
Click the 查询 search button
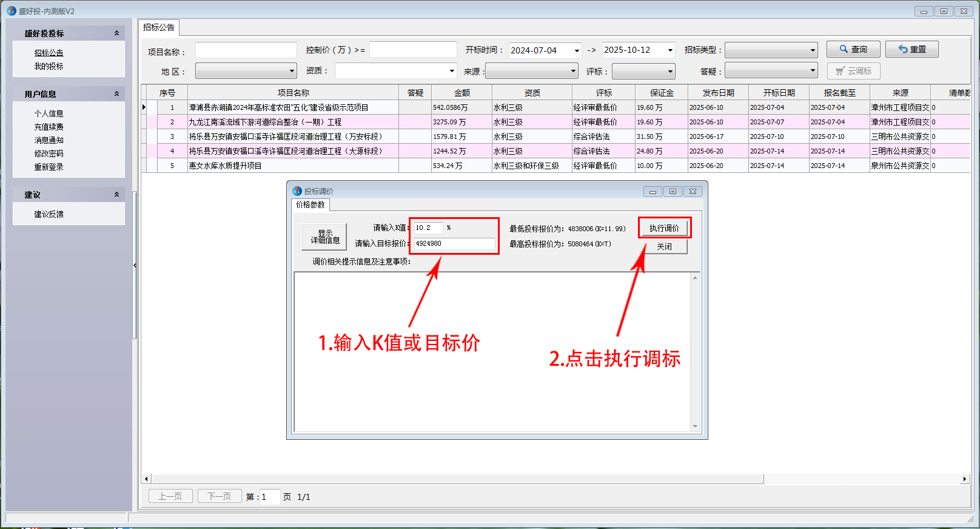point(853,49)
